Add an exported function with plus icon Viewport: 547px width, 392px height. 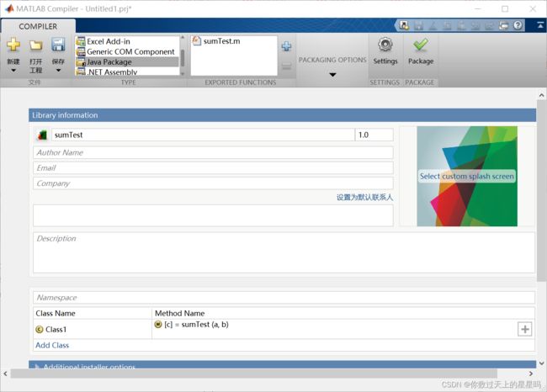coord(286,46)
